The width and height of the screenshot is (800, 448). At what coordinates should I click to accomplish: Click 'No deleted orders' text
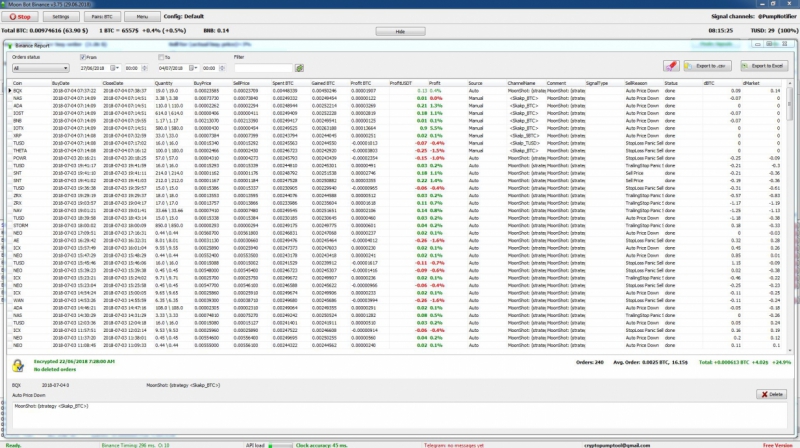[55, 369]
